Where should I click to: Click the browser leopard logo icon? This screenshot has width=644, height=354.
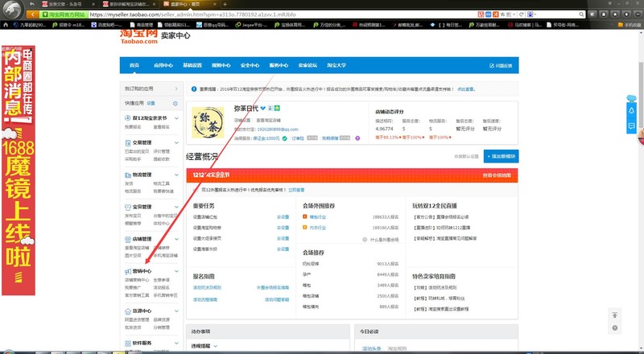point(11,9)
